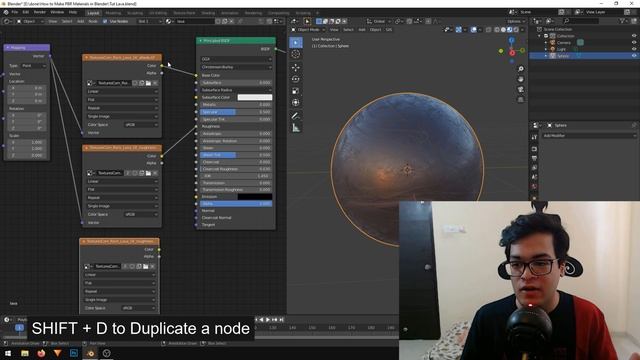
Task: Click the zoom view magnifier icon
Action: tap(521, 69)
